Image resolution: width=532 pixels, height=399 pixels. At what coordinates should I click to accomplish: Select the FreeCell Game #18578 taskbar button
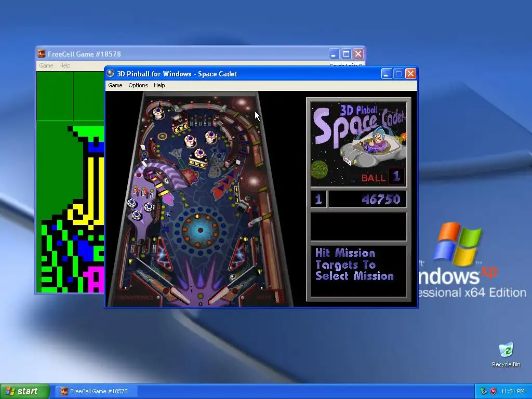[x=97, y=392]
